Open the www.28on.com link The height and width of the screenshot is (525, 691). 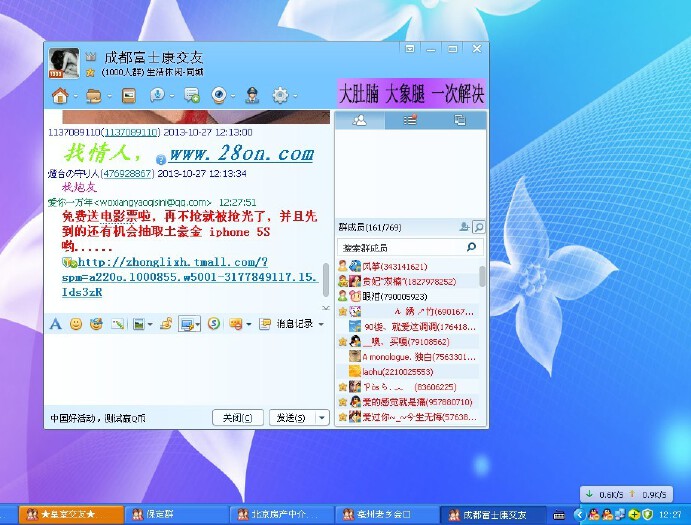pyautogui.click(x=241, y=154)
